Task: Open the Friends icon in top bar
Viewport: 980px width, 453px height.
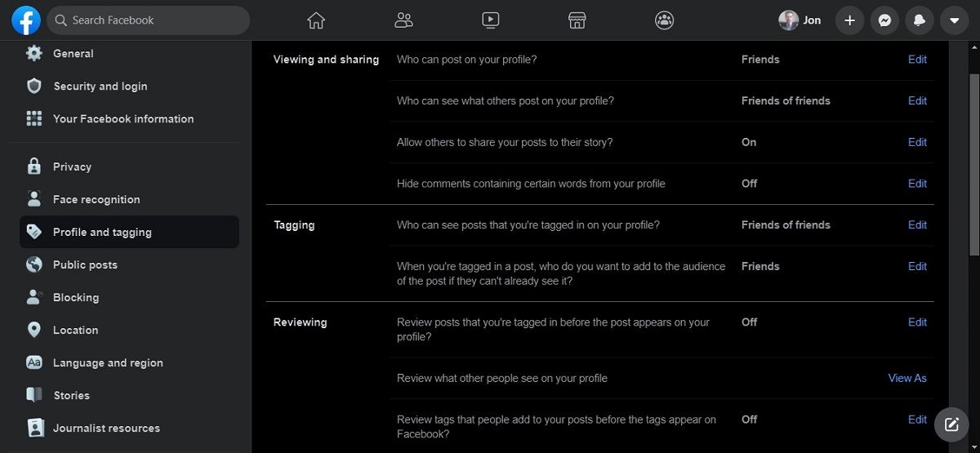Action: [403, 20]
